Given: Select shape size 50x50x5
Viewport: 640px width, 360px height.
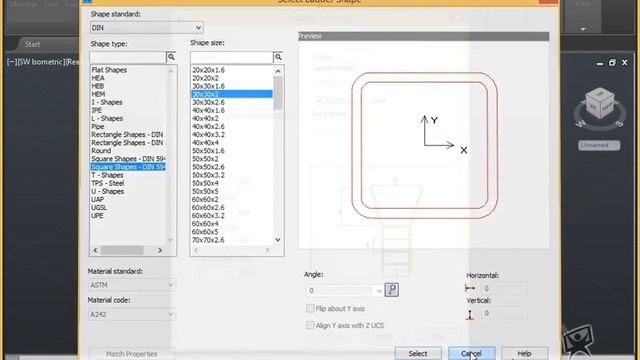Looking at the screenshot, I should click(205, 191).
